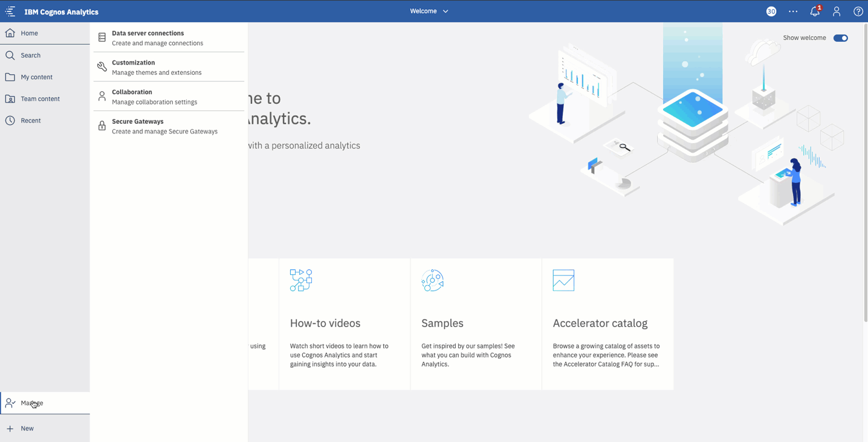Click 'Manage themes and extensions' description text

(x=157, y=72)
